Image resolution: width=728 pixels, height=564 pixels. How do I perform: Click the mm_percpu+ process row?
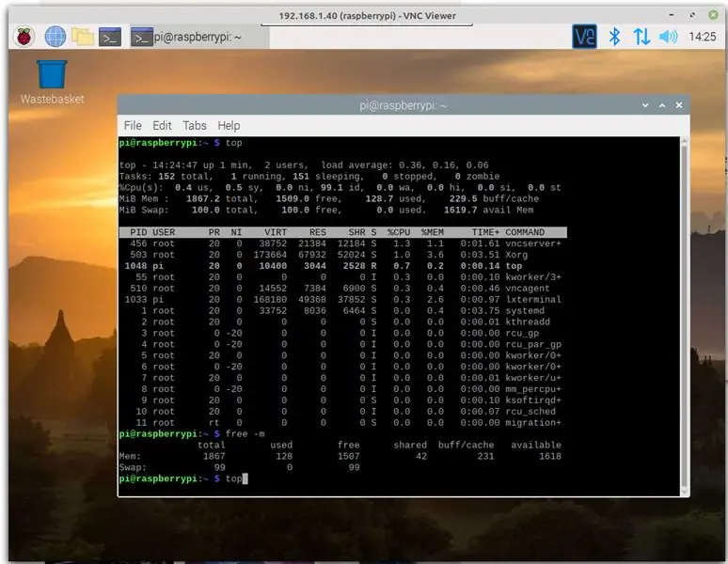tap(342, 389)
